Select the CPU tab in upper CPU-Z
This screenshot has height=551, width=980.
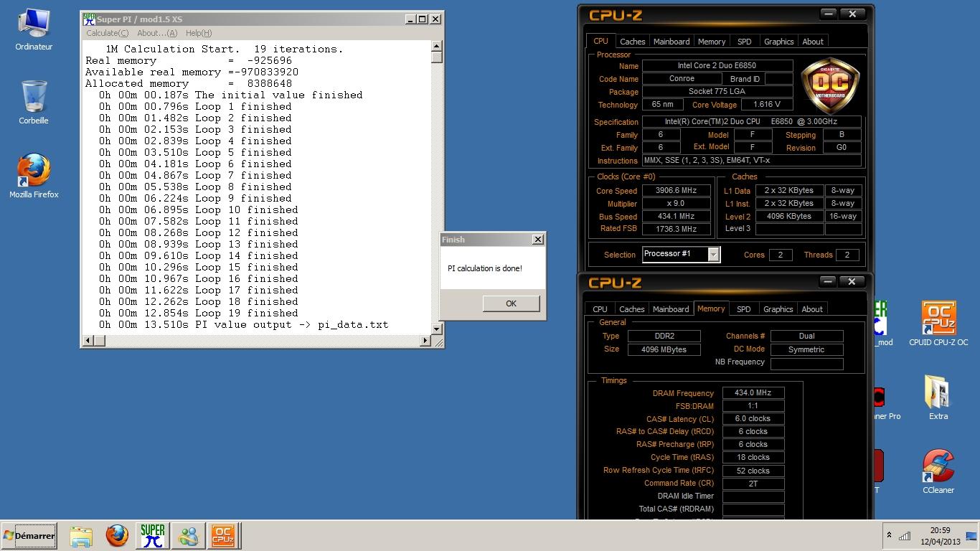click(x=600, y=41)
